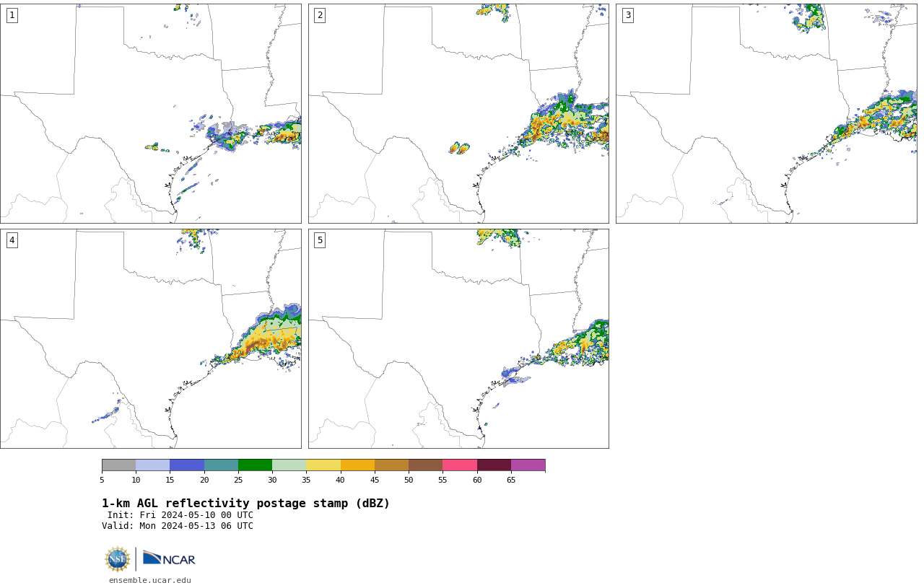The height and width of the screenshot is (588, 924).
Task: Click the 'Init: Fri 2024-05-10 00 UTC' line
Action: pyautogui.click(x=180, y=515)
